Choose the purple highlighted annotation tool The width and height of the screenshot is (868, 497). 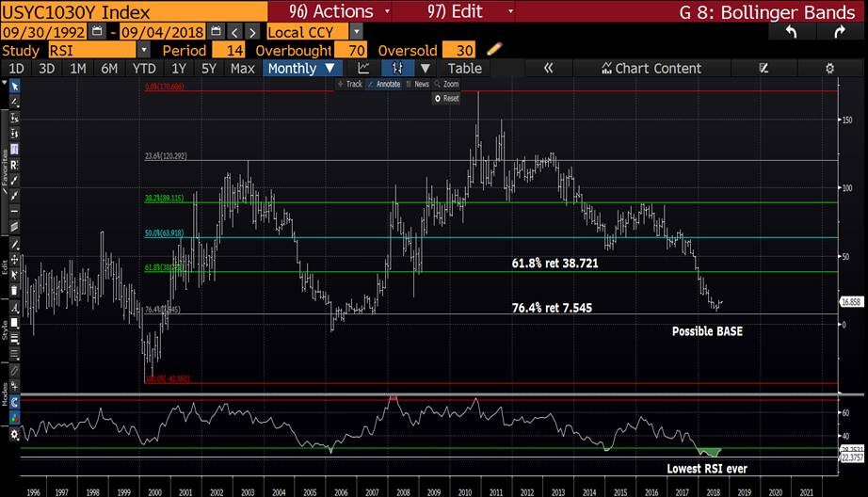[x=14, y=149]
